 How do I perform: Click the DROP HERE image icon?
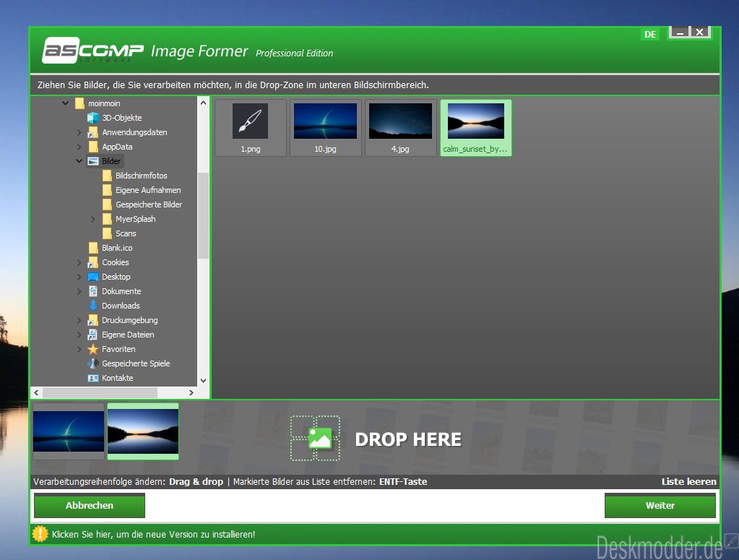click(x=315, y=438)
